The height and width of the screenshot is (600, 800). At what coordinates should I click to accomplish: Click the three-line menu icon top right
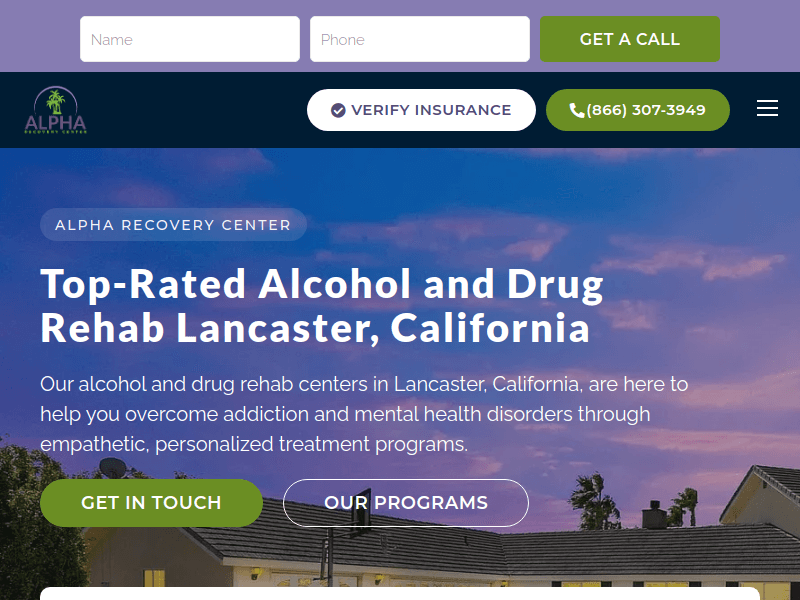767,108
